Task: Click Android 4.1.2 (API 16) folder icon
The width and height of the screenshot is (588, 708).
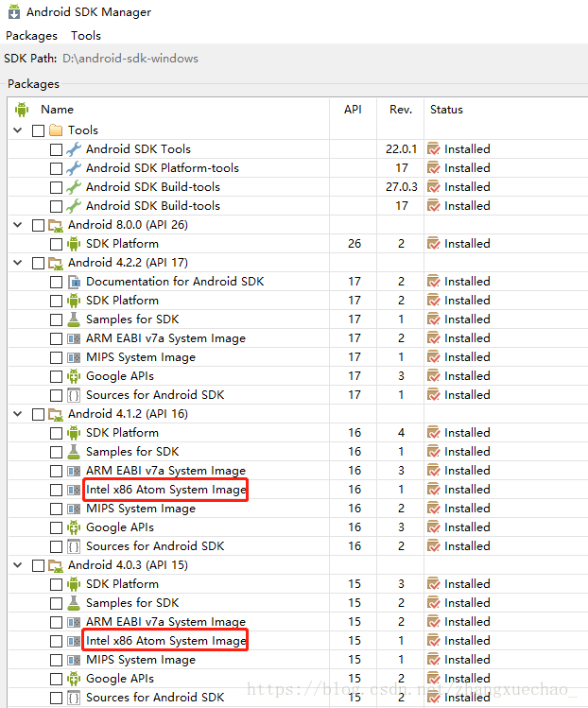Action: click(56, 415)
